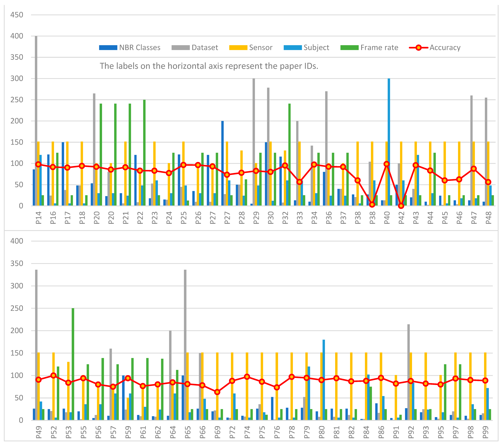Screen dimensions: 504x447
Task: Click the 450 value on the top vertical axis
Action: (x=17, y=15)
